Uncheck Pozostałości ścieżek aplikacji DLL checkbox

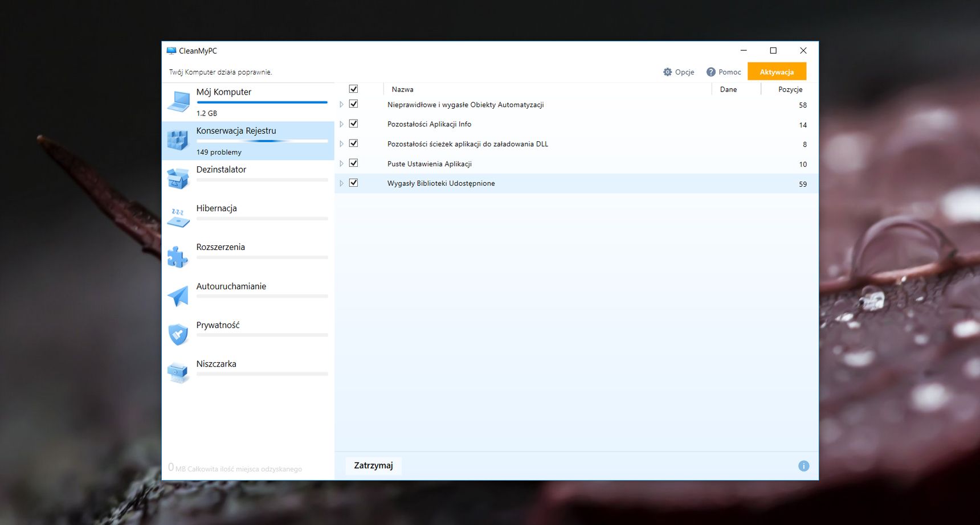click(x=353, y=143)
